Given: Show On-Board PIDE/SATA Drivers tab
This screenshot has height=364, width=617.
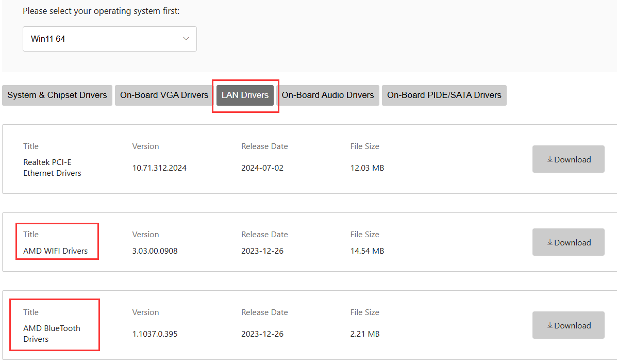Looking at the screenshot, I should pyautogui.click(x=444, y=95).
